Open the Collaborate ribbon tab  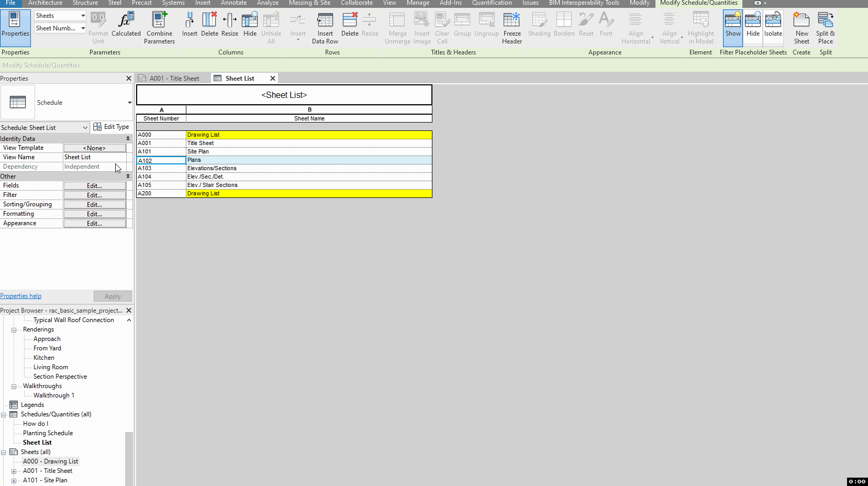point(357,3)
